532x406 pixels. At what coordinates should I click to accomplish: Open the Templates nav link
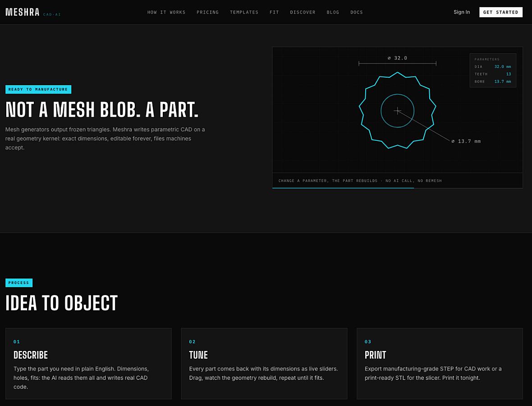pyautogui.click(x=244, y=12)
